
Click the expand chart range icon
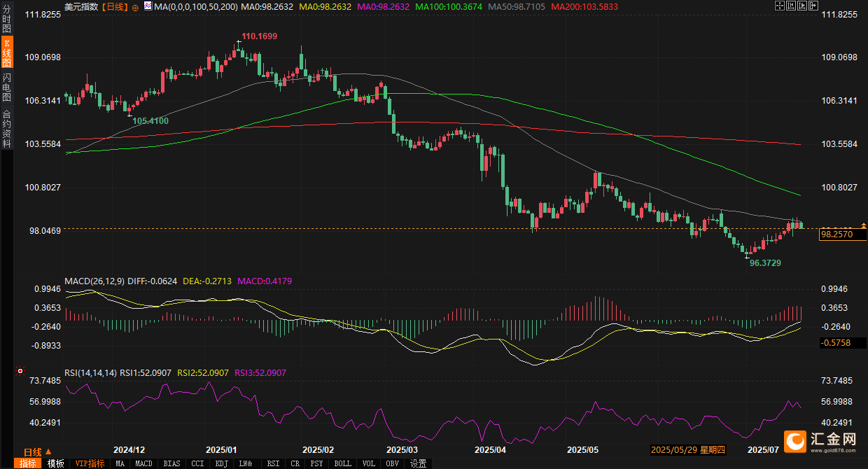[x=802, y=6]
